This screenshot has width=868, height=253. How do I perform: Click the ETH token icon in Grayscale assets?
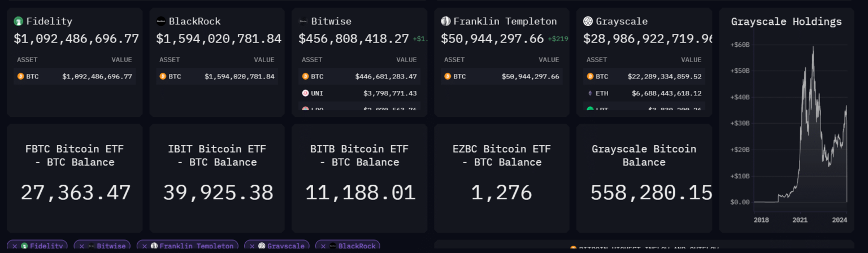(590, 93)
